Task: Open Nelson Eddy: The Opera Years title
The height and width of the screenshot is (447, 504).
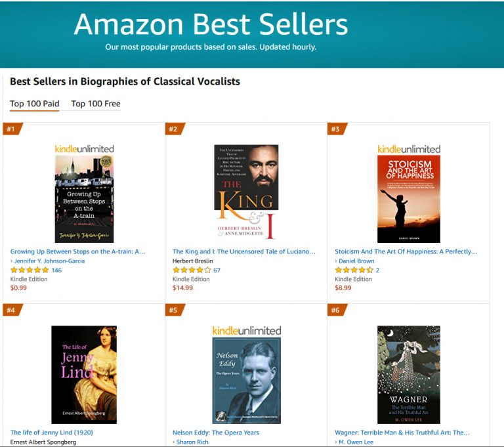Action: (216, 433)
